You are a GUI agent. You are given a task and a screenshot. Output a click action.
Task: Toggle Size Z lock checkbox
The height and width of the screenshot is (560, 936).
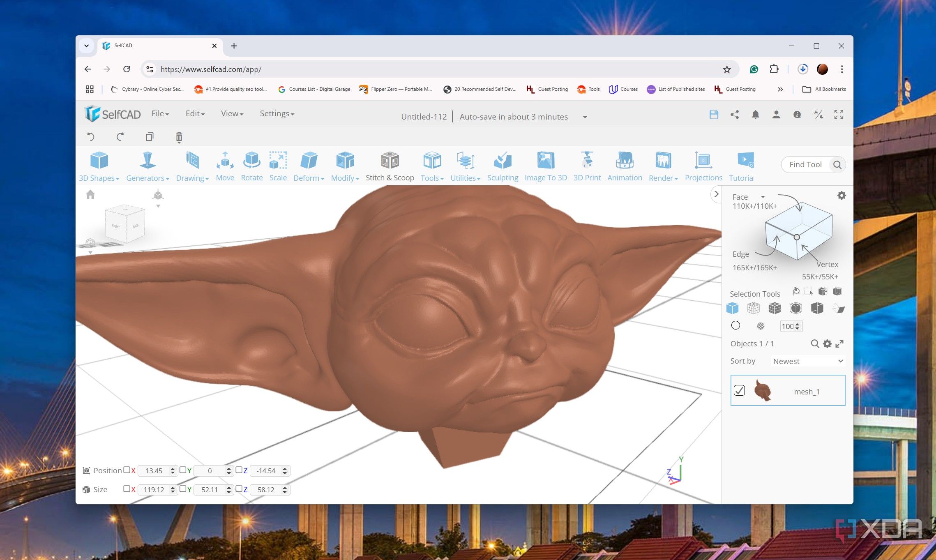pos(239,489)
